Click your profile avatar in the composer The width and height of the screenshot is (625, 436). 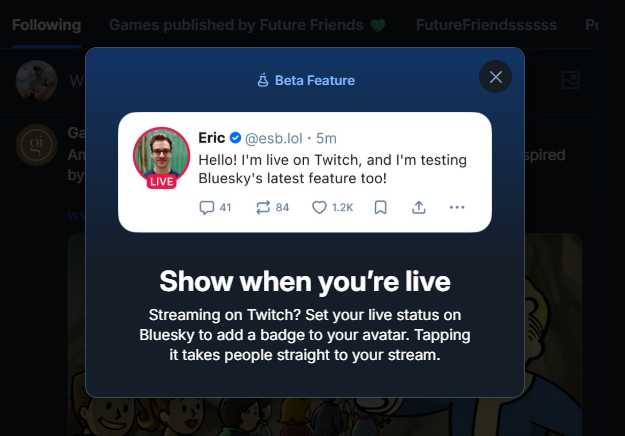click(36, 81)
